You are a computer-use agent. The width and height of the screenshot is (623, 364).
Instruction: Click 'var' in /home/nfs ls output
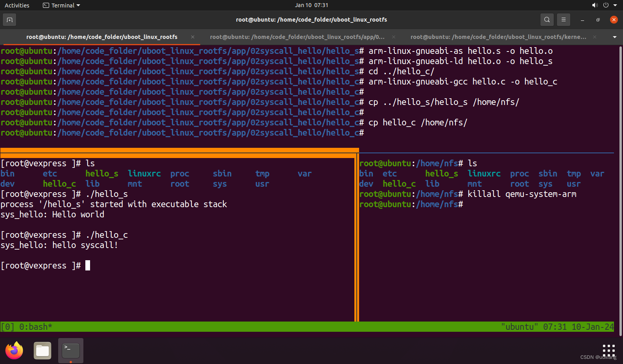coord(597,174)
